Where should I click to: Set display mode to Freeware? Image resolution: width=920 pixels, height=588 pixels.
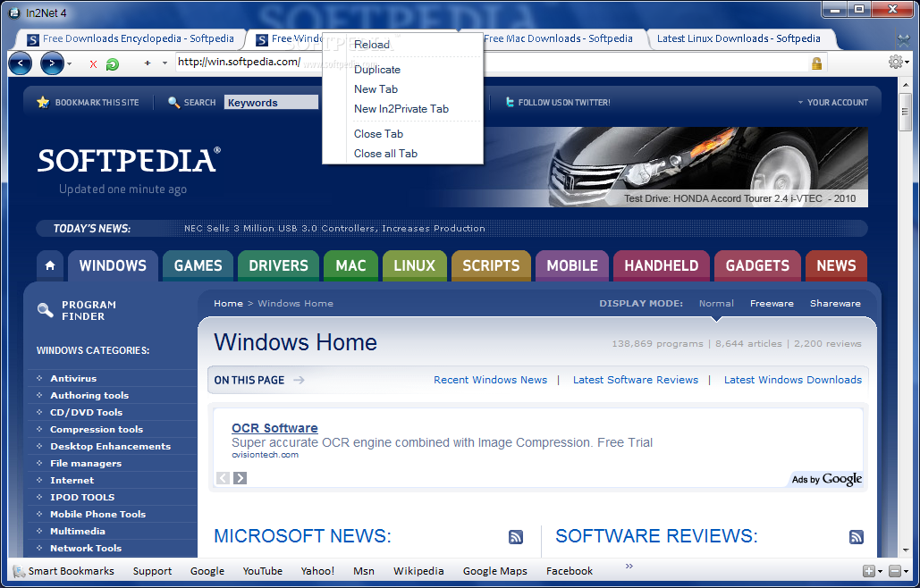[772, 303]
